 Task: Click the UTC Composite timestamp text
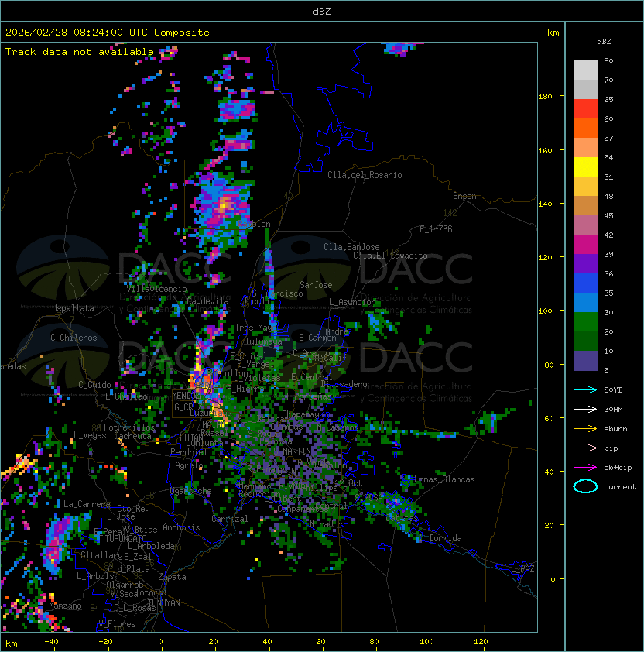[108, 33]
